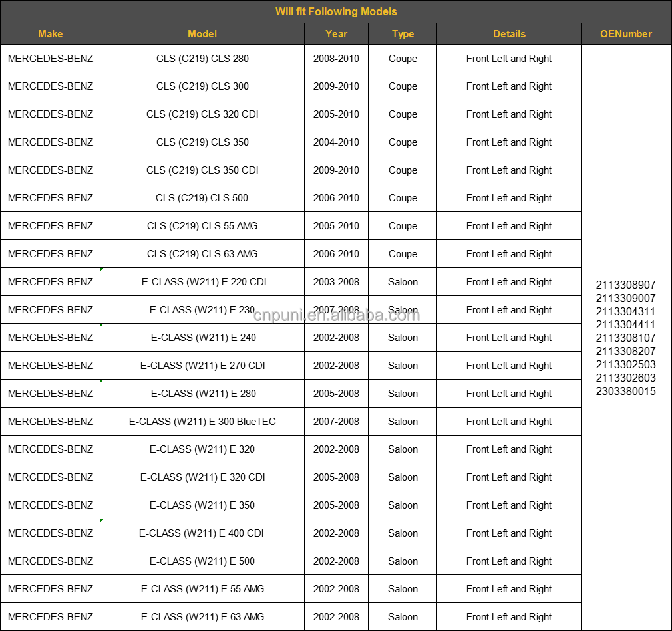Select the CLS (C219) CLS 280 cell
672x631 pixels.
(x=202, y=59)
